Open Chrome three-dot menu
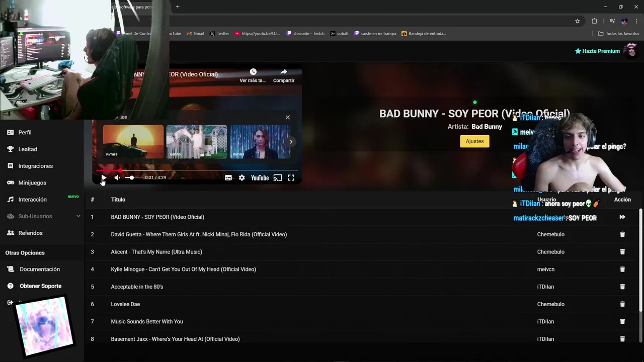Viewport: 644px width, 362px height. 636,21
